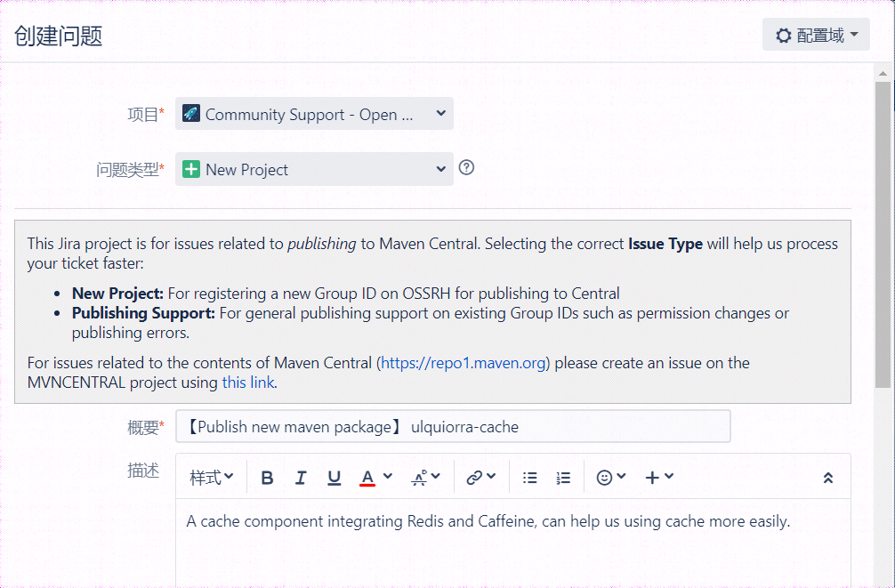Collapse the editor toolbar with double chevron
Screen dimensions: 895x588
click(827, 478)
